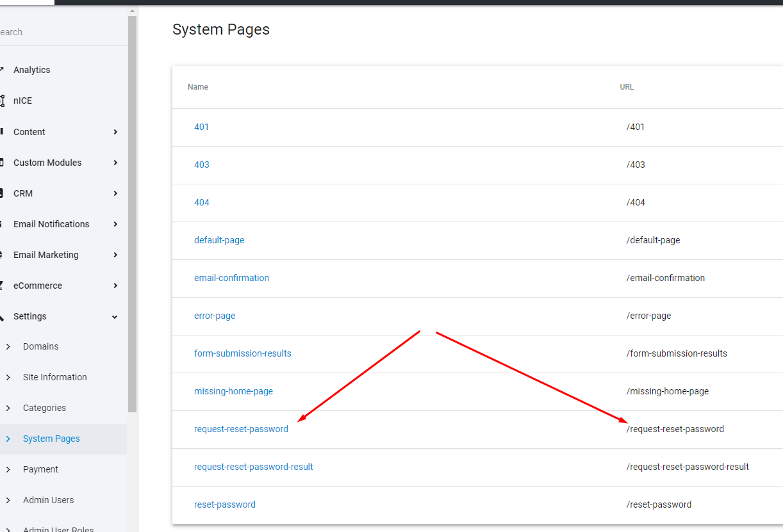This screenshot has height=532, width=783.
Task: Click the Name column header
Action: click(198, 87)
